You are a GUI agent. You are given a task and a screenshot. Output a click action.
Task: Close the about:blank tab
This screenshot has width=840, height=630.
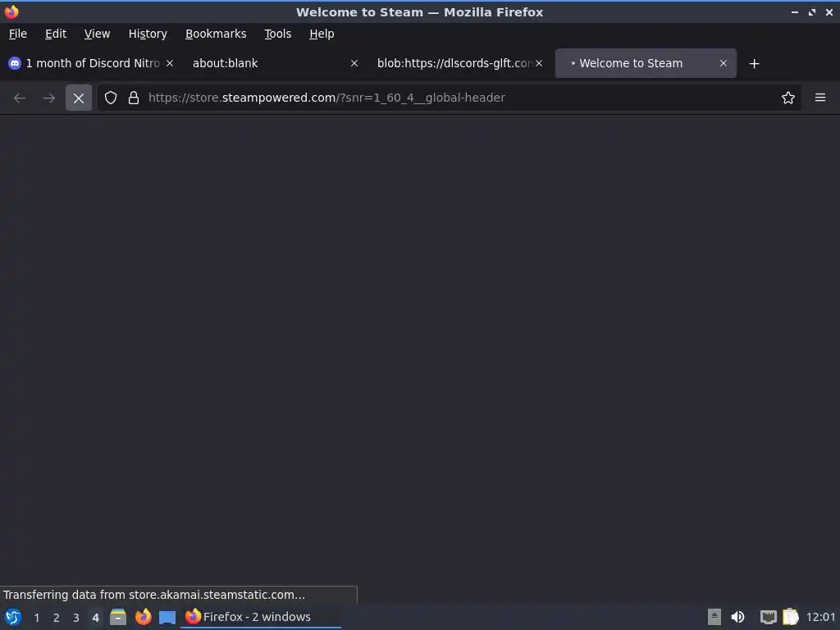(354, 63)
